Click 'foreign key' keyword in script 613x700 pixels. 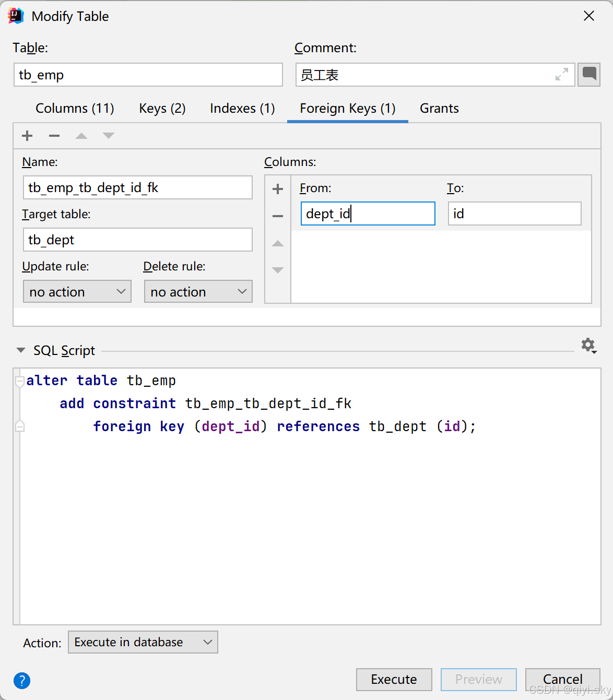tap(139, 426)
